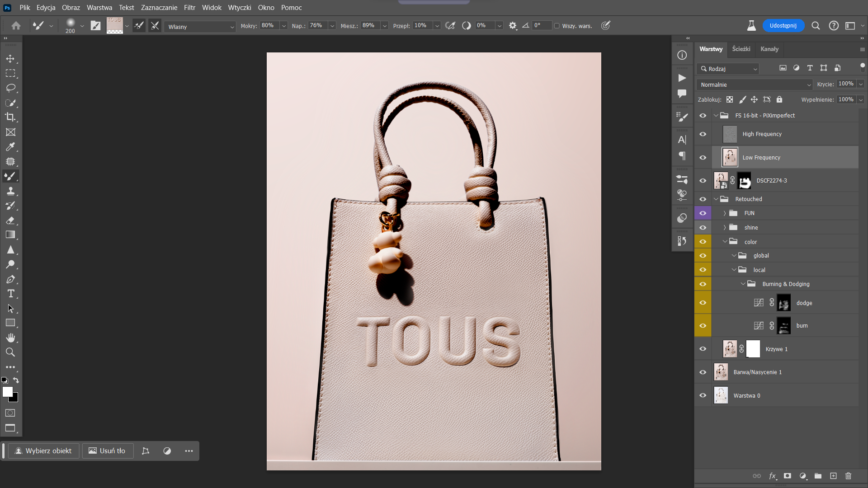Hide the FUN group
868x488 pixels.
[703, 213]
